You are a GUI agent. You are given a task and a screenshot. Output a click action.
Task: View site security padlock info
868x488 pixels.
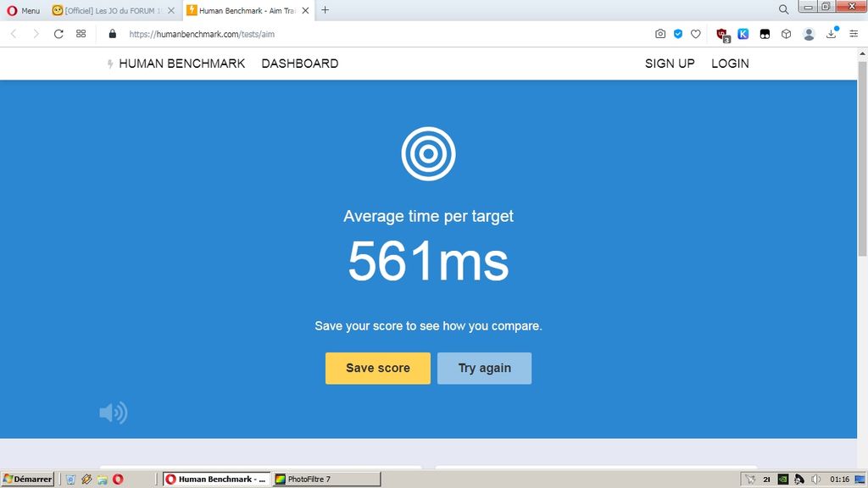tap(113, 34)
